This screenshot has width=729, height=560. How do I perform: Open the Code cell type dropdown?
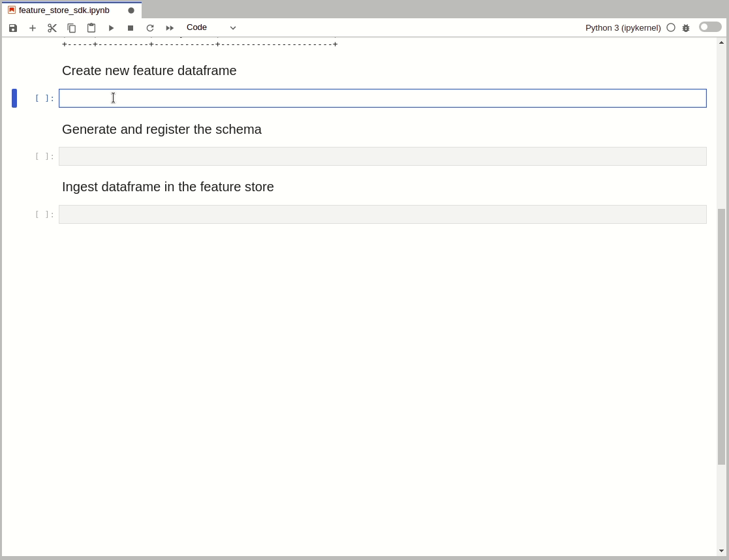(x=211, y=27)
